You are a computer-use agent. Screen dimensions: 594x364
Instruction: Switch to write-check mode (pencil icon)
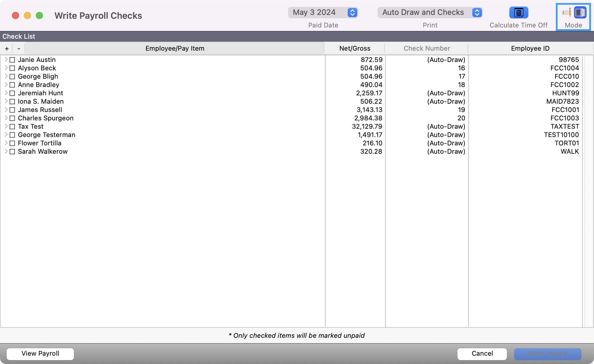566,13
